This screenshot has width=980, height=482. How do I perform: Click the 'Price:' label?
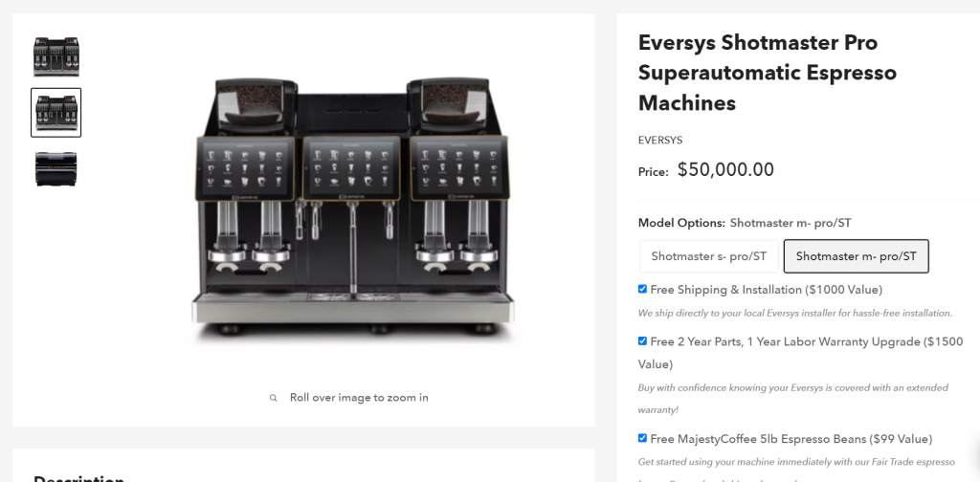coord(653,172)
